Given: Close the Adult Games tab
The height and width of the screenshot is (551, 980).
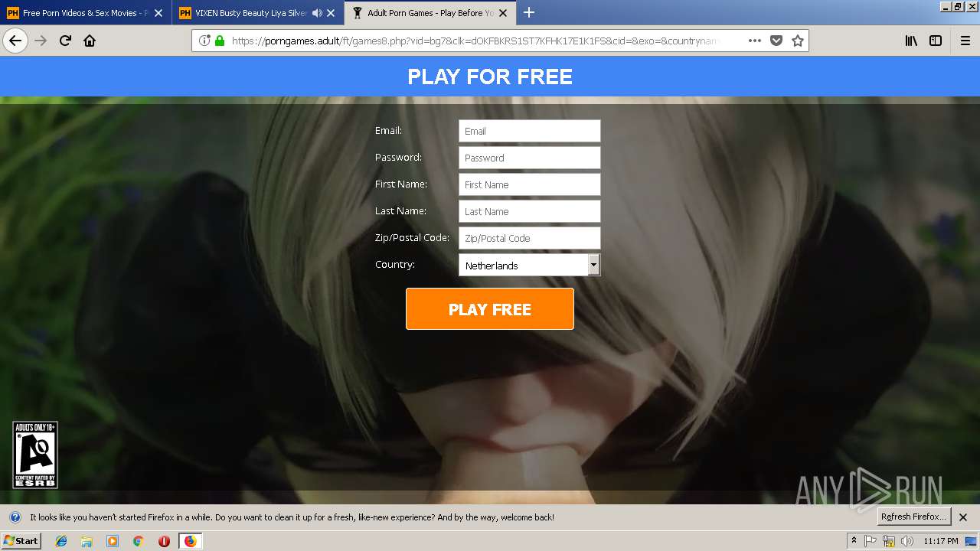Looking at the screenshot, I should click(503, 13).
